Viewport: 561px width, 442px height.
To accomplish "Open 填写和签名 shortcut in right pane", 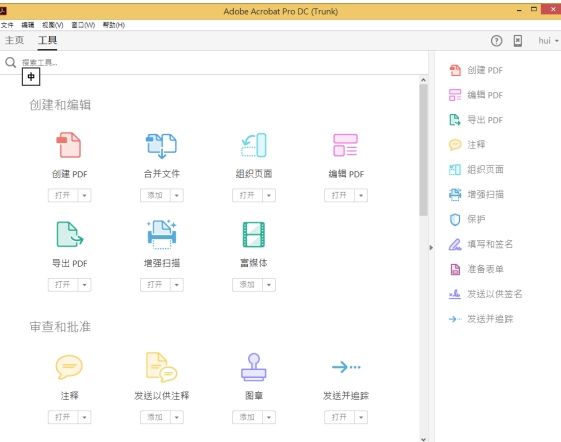I will click(x=481, y=244).
